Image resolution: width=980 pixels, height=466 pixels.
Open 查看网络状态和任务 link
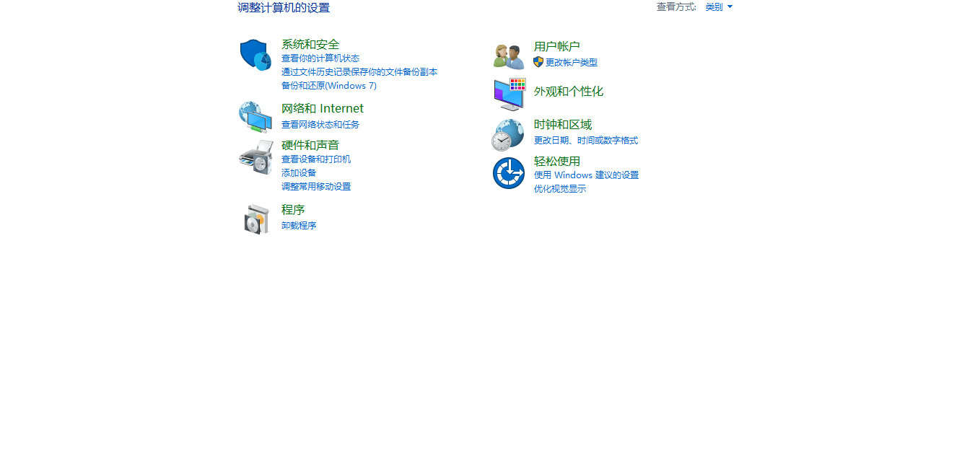[320, 125]
